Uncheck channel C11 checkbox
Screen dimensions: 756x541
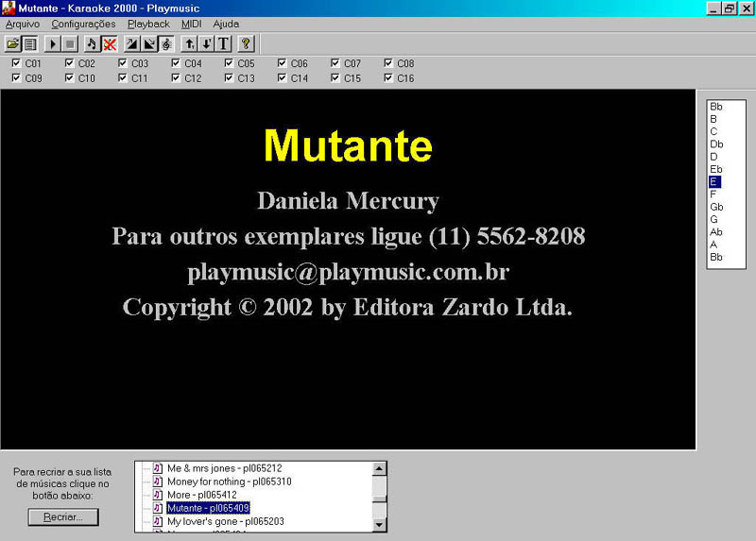pos(123,77)
